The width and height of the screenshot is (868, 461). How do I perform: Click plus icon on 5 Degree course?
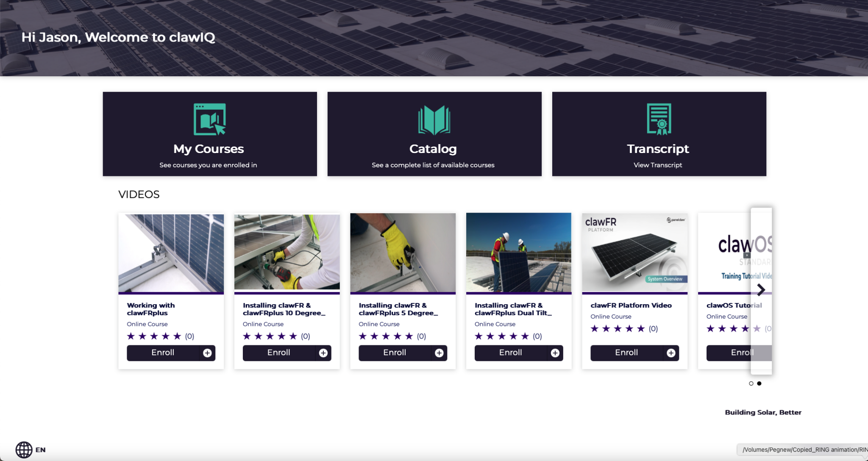click(x=439, y=353)
